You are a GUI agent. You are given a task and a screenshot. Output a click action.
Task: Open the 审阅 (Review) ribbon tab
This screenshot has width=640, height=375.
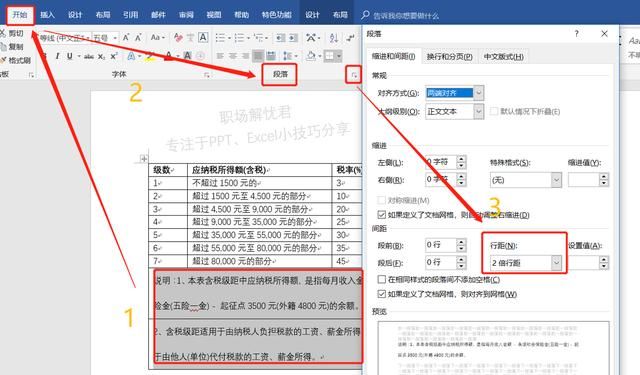tap(186, 15)
